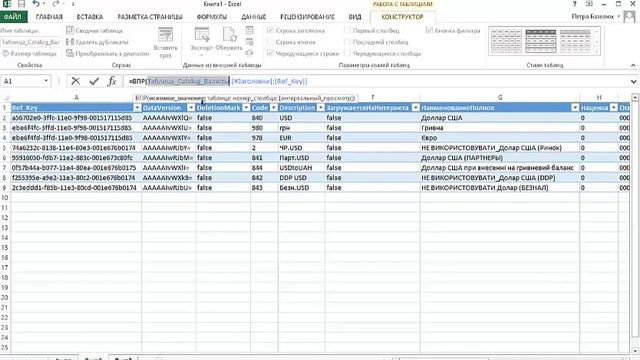Click the Save icon in quick access toolbar

(x=21, y=4)
